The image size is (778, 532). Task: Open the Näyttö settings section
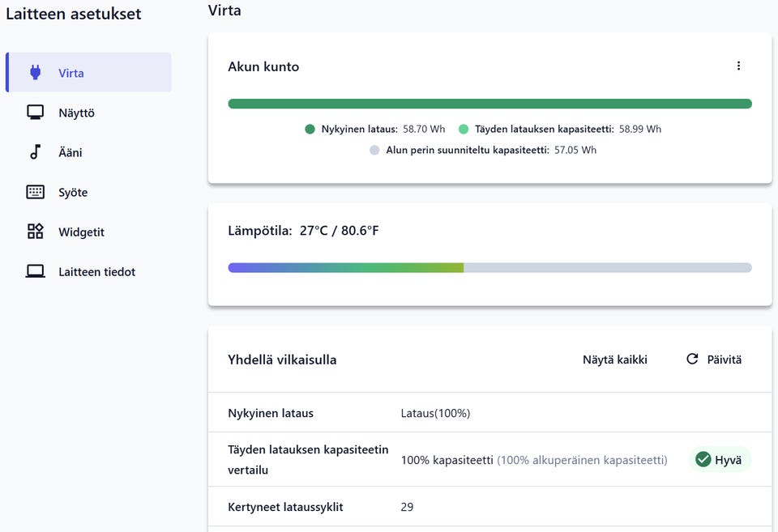coord(76,113)
